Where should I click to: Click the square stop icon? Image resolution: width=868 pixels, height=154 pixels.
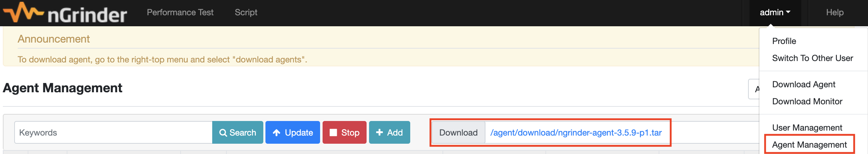tap(333, 132)
